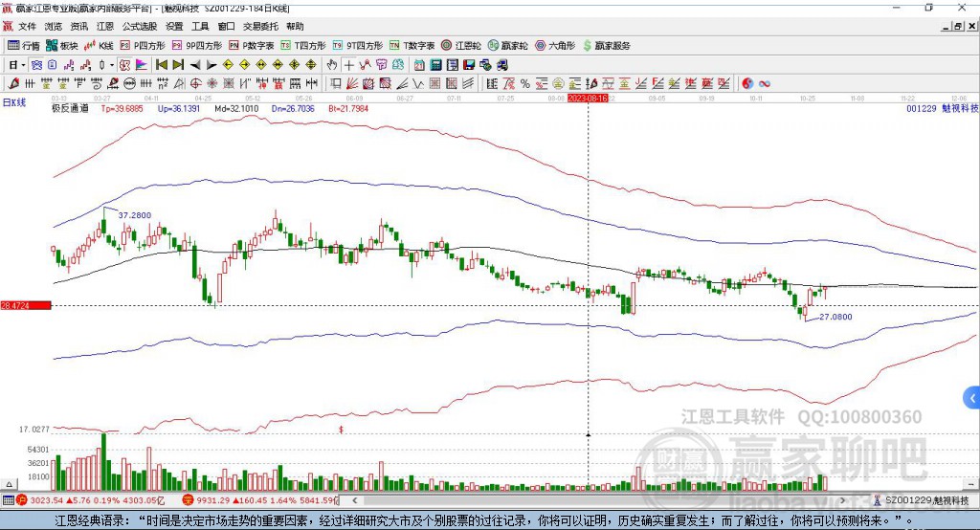Screen dimensions: 980x530
Task: Click the 001229 魅视科技 stock label
Action: [x=943, y=108]
